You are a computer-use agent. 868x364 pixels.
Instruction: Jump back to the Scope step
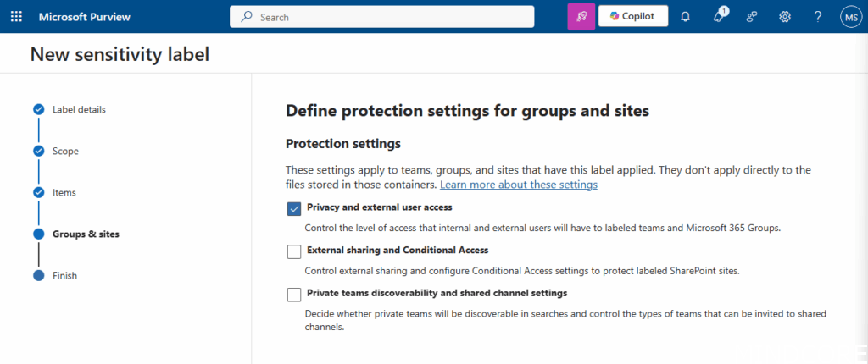[x=65, y=151]
